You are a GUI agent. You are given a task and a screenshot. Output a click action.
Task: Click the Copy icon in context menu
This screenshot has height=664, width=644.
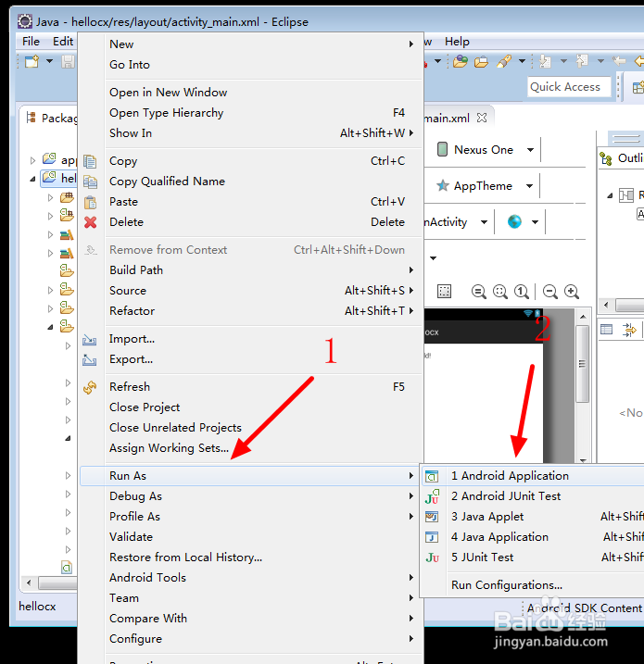coord(90,161)
